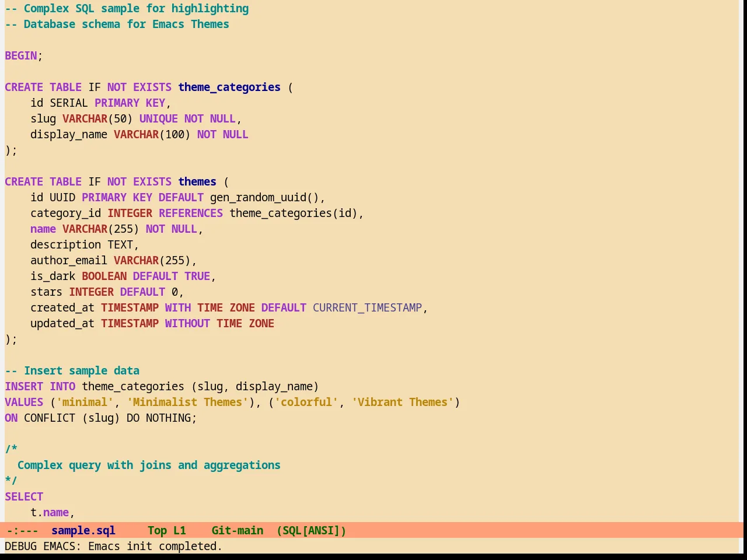This screenshot has width=747, height=560.
Task: Click the 'Vibrant Themes' string
Action: tap(403, 402)
